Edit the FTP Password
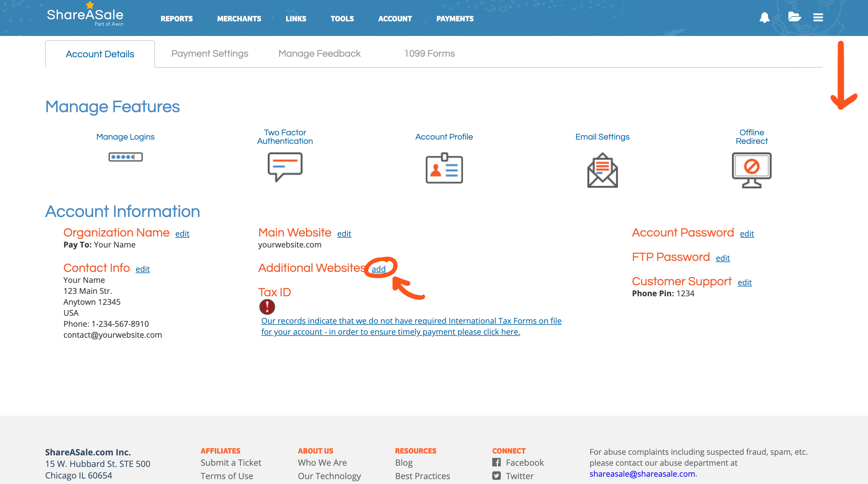This screenshot has height=484, width=868. coord(723,258)
